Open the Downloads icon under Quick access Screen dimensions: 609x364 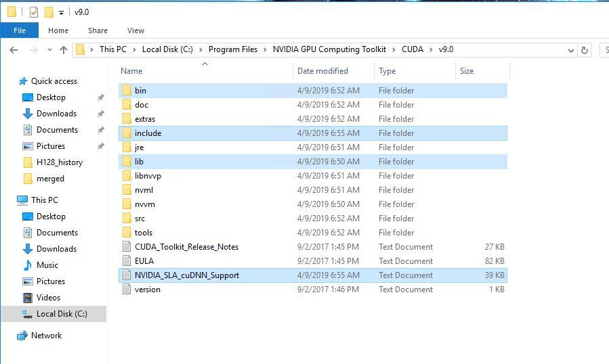coord(28,114)
